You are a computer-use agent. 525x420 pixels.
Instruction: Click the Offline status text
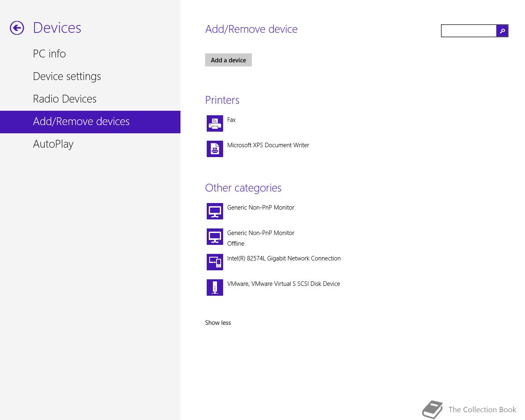pyautogui.click(x=236, y=244)
